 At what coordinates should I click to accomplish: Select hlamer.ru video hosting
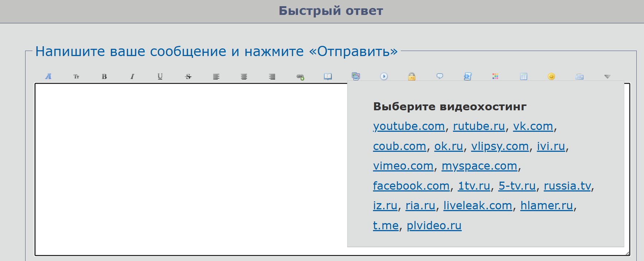(x=547, y=206)
